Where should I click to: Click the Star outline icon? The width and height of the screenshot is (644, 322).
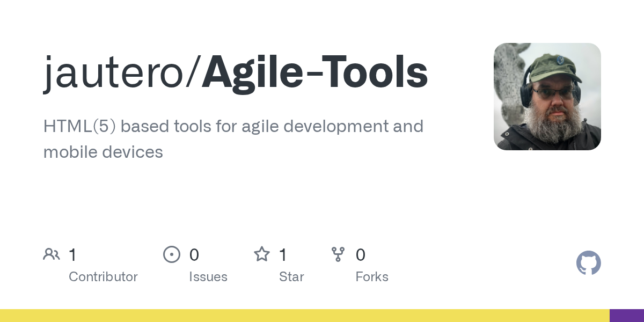261,254
